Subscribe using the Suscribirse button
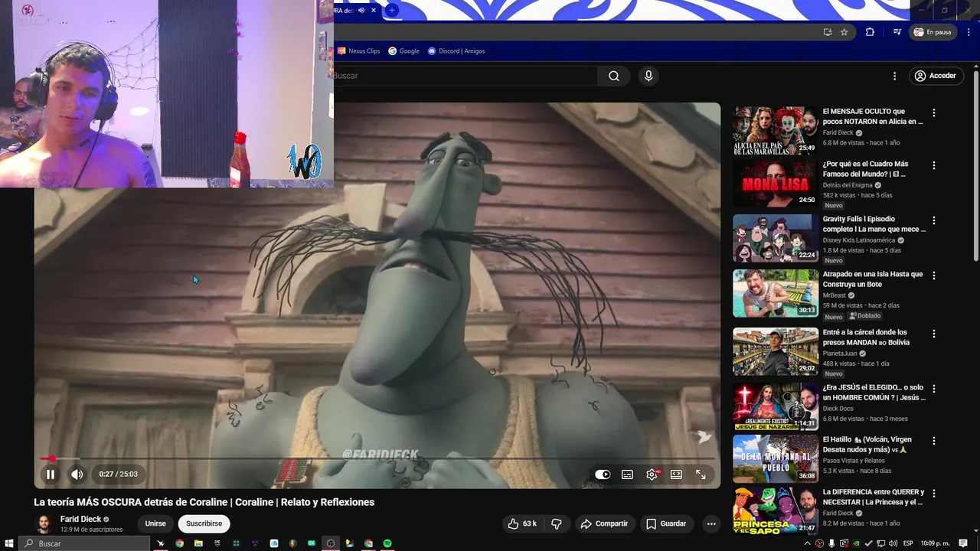This screenshot has width=980, height=551. (204, 523)
